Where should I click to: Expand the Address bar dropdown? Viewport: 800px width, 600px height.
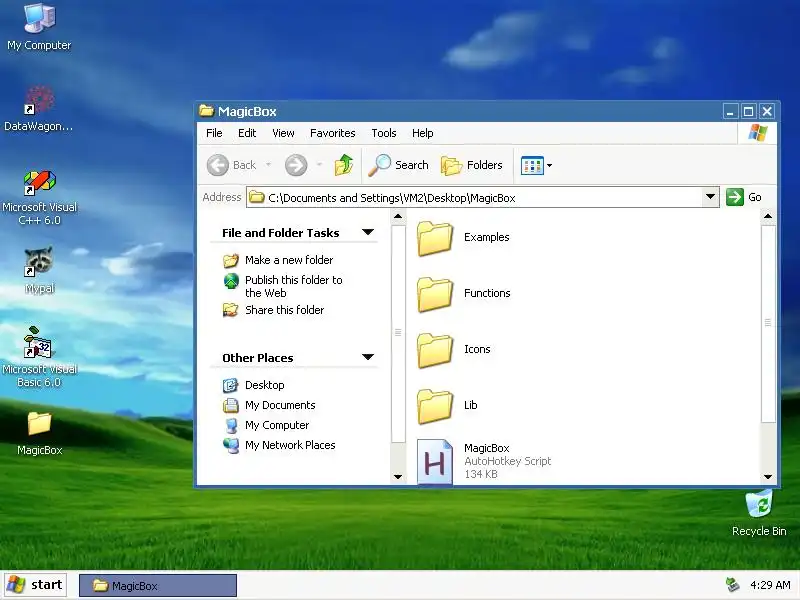(710, 197)
